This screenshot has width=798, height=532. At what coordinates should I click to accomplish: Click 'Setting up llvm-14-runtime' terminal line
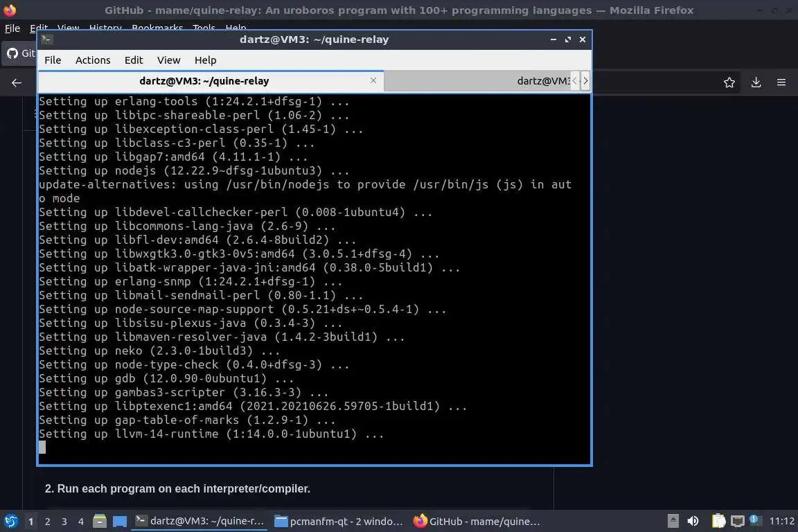pos(211,434)
